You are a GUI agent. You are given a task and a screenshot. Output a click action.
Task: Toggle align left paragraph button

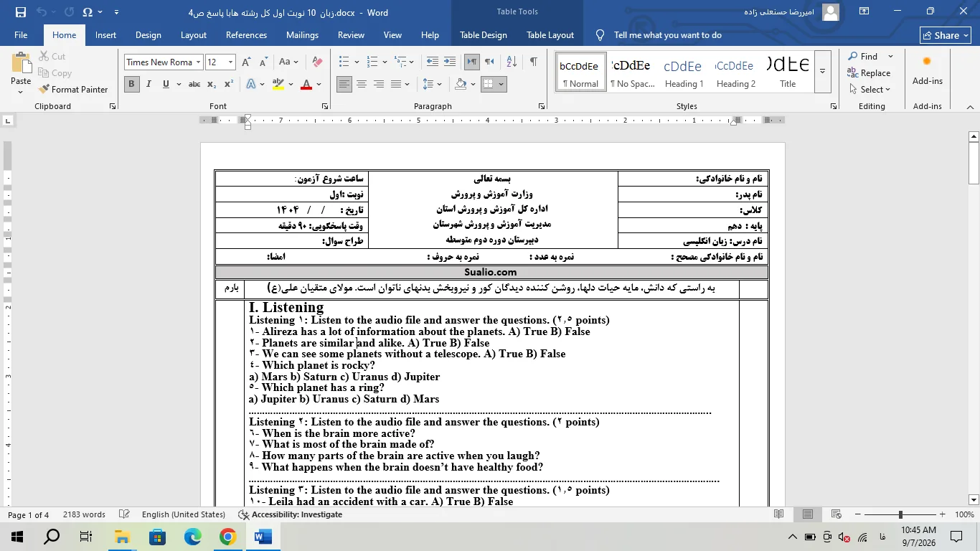coord(344,85)
